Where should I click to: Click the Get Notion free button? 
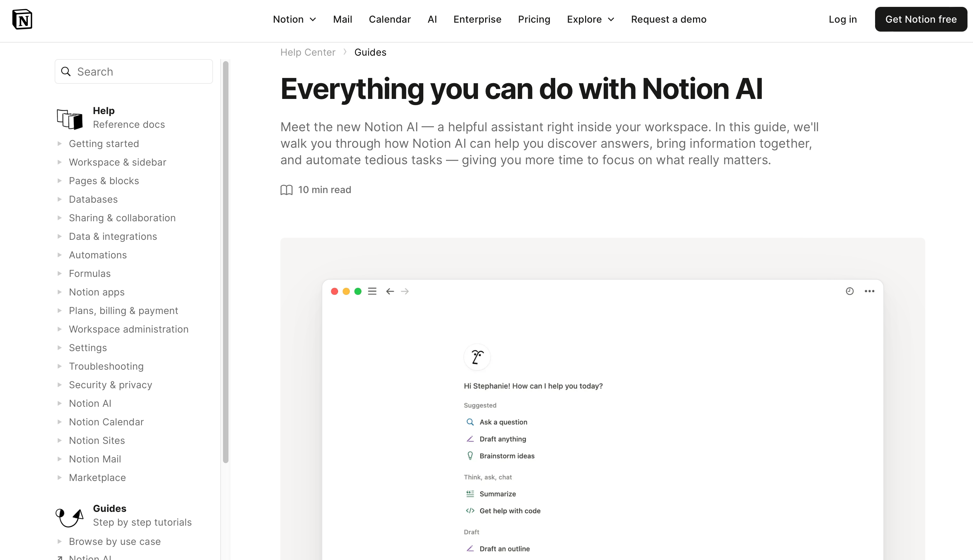click(x=921, y=19)
